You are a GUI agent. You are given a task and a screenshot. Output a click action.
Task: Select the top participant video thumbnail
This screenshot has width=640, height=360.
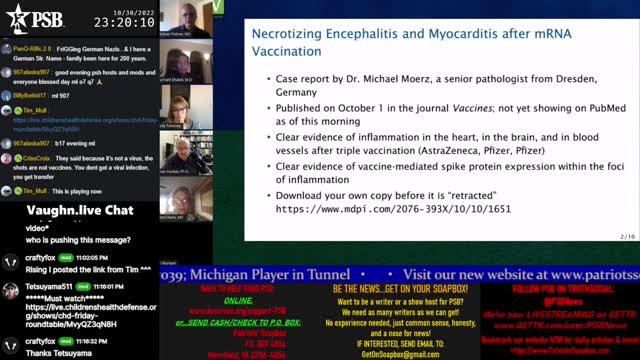pos(186,19)
